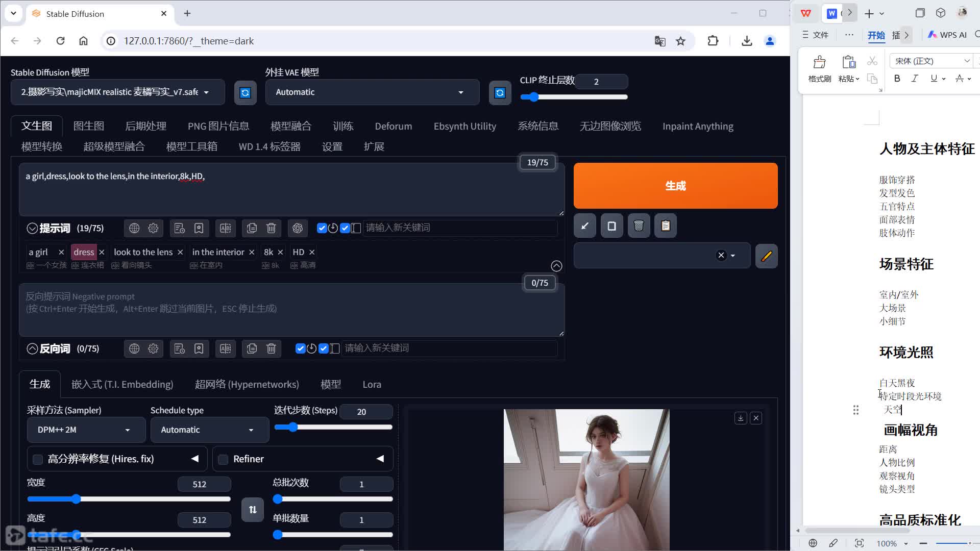Open PNG图片信息 tab

coord(218,126)
